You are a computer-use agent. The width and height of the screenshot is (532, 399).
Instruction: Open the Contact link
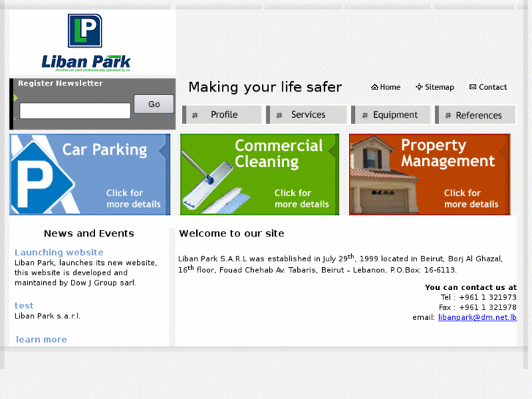(488, 87)
